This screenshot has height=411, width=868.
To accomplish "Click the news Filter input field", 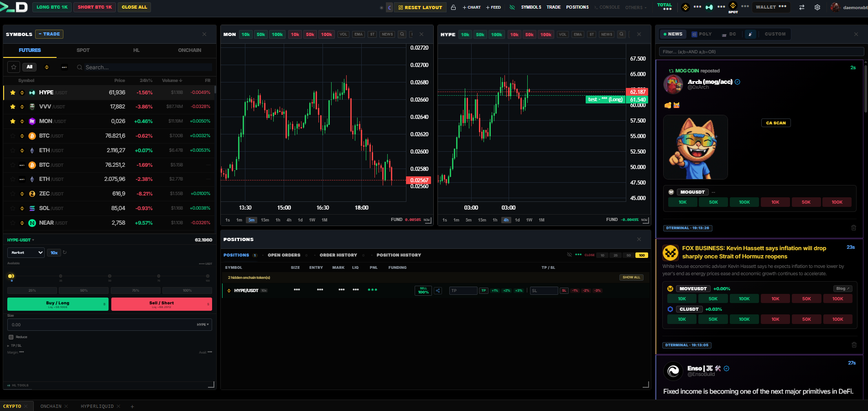I will click(x=761, y=51).
